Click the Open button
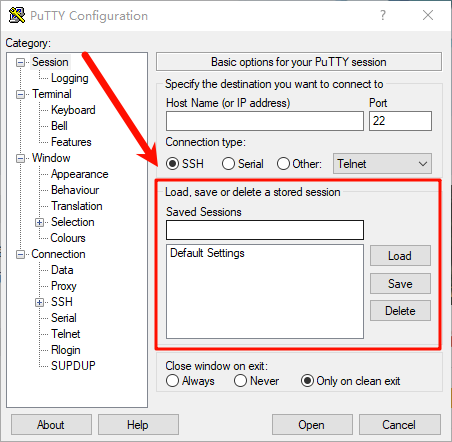Screen dimensions: 452x442 312,425
